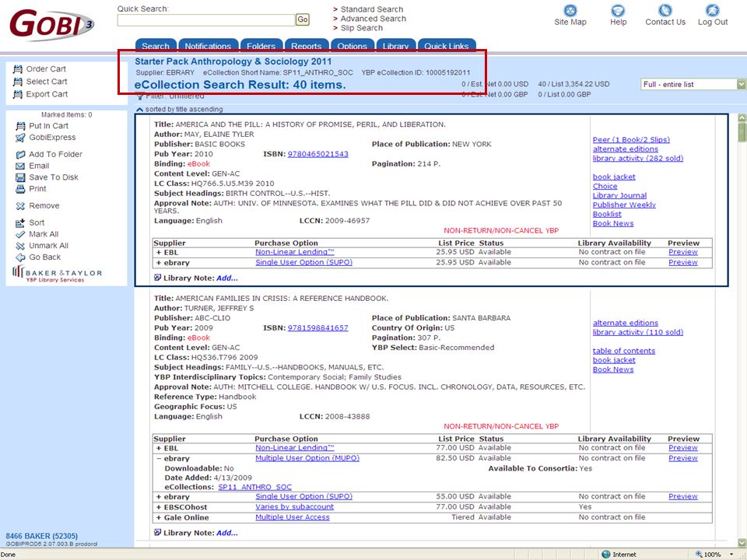The width and height of the screenshot is (747, 560).
Task: Open the Choice review link
Action: coord(605,186)
